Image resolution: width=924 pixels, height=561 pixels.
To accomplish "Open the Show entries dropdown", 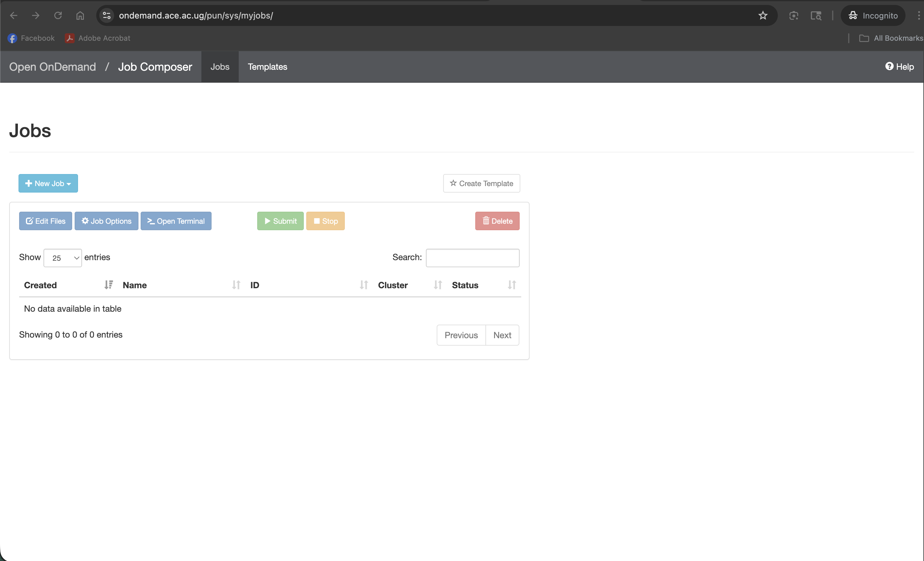I will (x=63, y=258).
